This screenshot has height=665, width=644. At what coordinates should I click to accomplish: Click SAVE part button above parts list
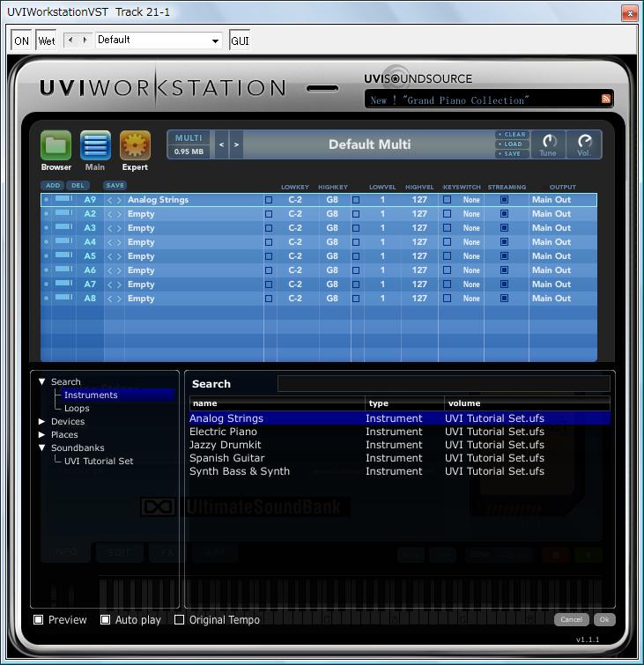pos(115,185)
